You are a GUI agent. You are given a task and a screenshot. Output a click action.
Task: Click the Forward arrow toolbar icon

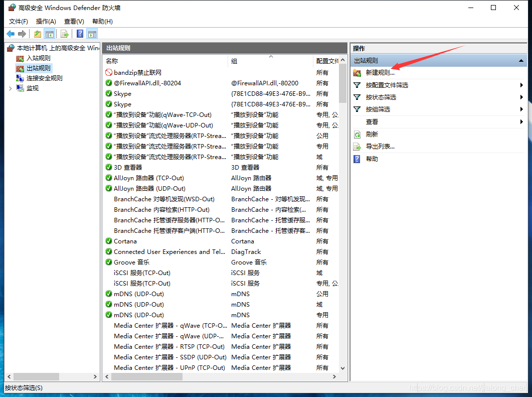point(22,34)
